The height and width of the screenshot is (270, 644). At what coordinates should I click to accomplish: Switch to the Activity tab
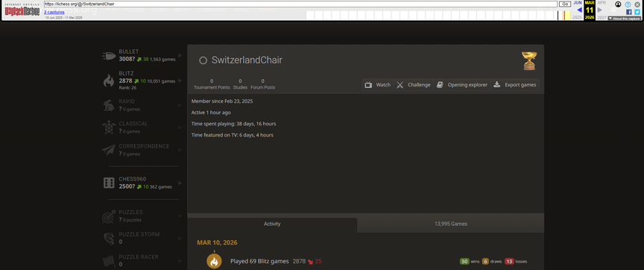[x=272, y=225]
